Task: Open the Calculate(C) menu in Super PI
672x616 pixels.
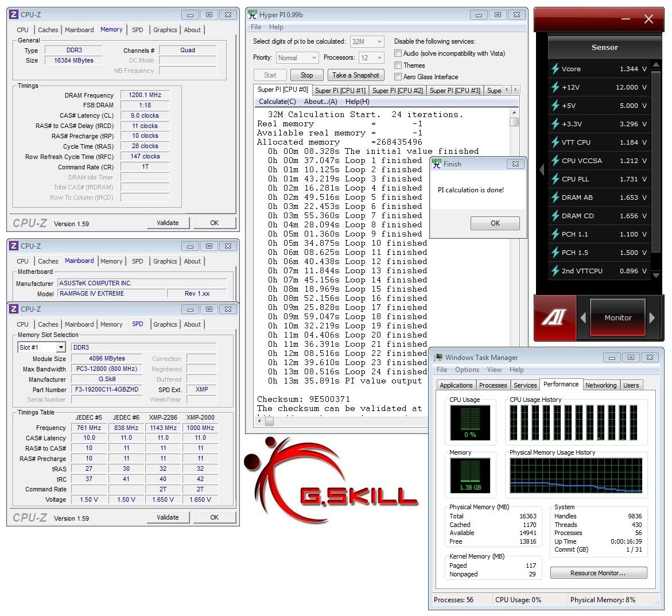Action: 277,102
